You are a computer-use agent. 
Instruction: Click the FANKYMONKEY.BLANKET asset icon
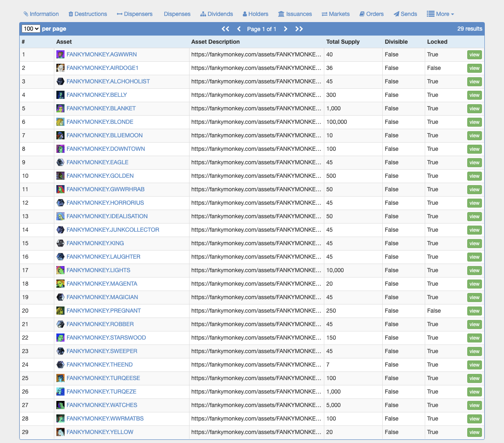click(60, 109)
